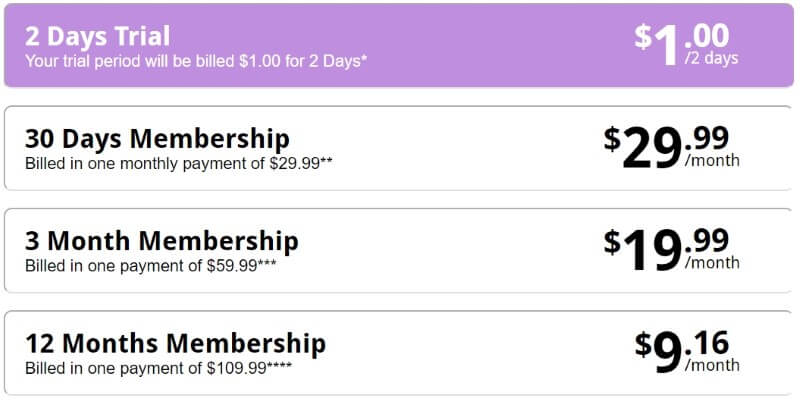This screenshot has height=402, width=800.
Task: Click the $9.16 per month price
Action: 687,352
